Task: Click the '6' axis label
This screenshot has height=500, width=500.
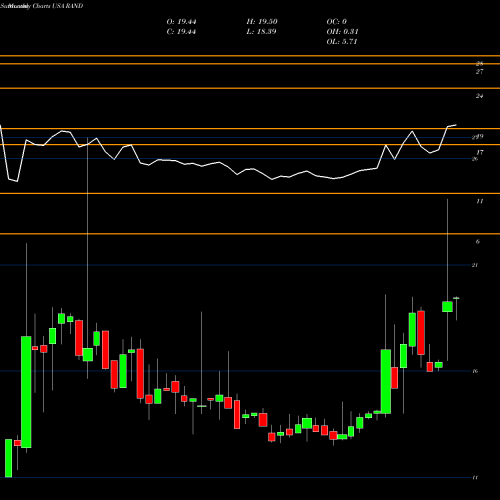Action: pos(478,242)
